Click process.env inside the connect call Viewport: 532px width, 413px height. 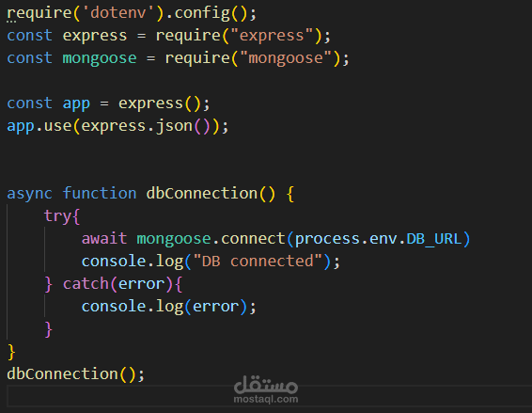tap(346, 239)
